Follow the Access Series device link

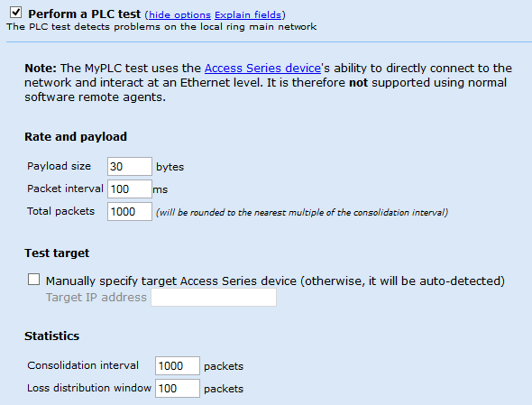tap(262, 69)
